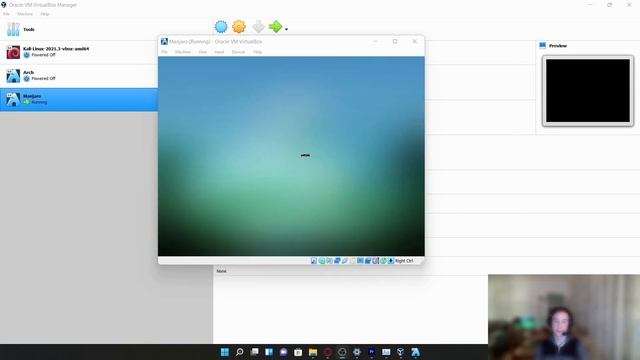640x360 pixels.
Task: Open File Explorer from the taskbar
Action: click(313, 352)
